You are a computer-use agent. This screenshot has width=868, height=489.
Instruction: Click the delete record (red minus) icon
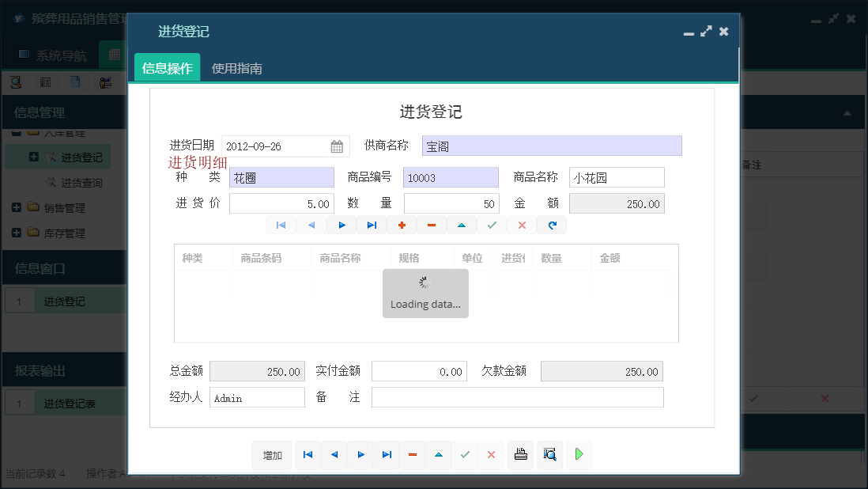[432, 225]
